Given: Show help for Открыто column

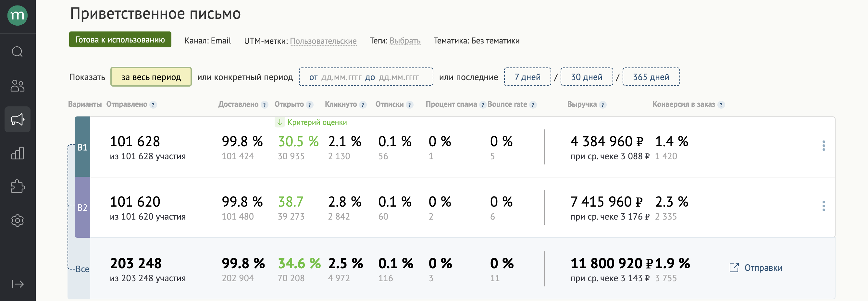Looking at the screenshot, I should pyautogui.click(x=310, y=105).
